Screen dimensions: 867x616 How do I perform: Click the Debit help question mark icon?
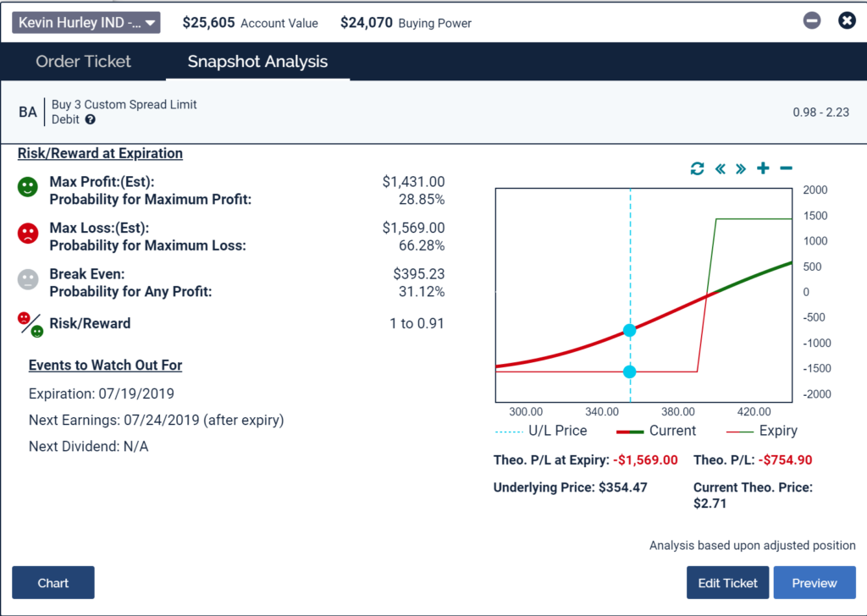91,120
